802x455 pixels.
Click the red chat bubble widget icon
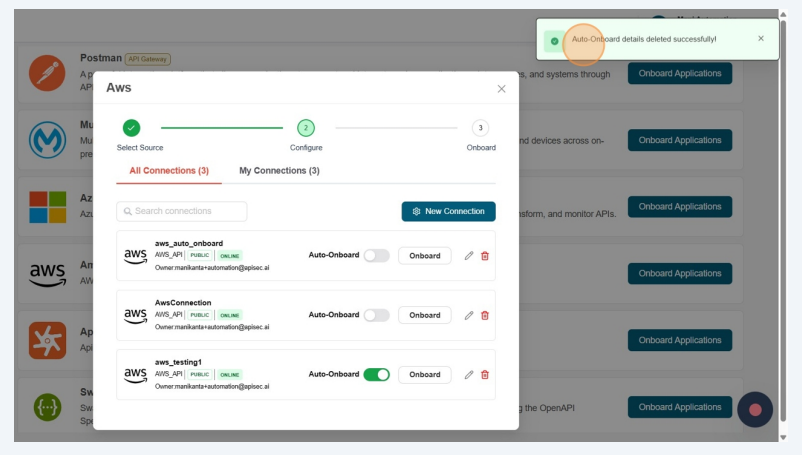[x=755, y=409]
